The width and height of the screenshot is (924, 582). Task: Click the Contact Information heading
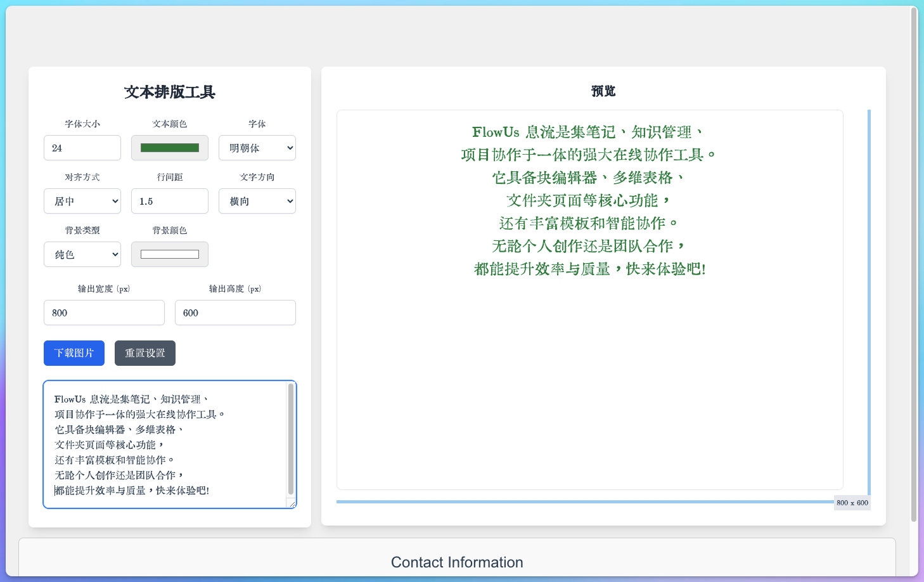click(457, 562)
